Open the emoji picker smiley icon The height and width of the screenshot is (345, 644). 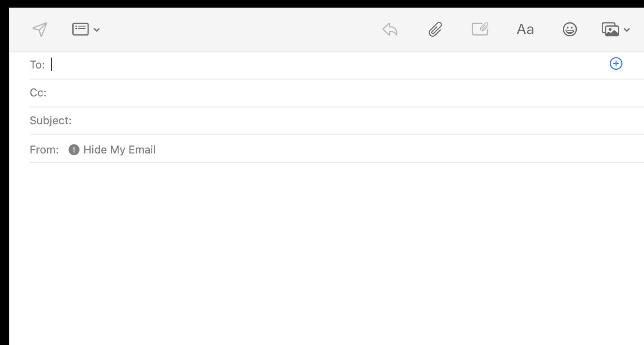pos(570,29)
